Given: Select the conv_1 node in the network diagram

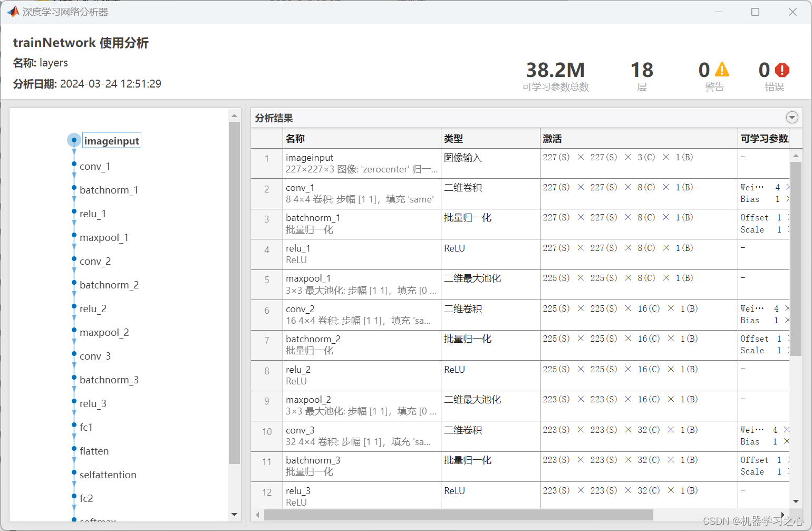Looking at the screenshot, I should [x=95, y=166].
